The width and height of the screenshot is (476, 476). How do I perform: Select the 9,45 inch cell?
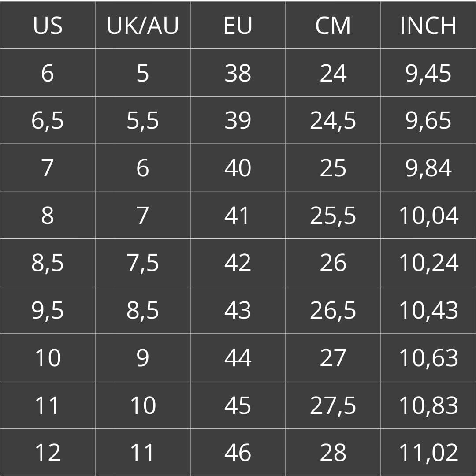[x=428, y=73]
